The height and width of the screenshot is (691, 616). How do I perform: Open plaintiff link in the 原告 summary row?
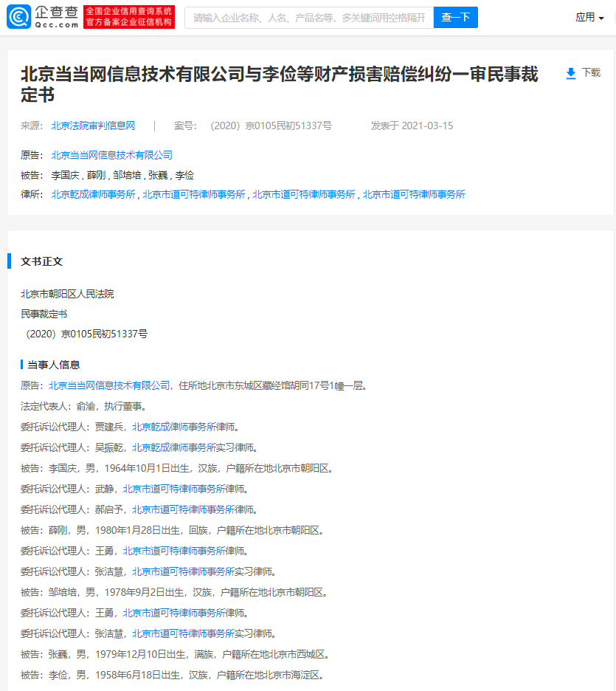coord(112,155)
